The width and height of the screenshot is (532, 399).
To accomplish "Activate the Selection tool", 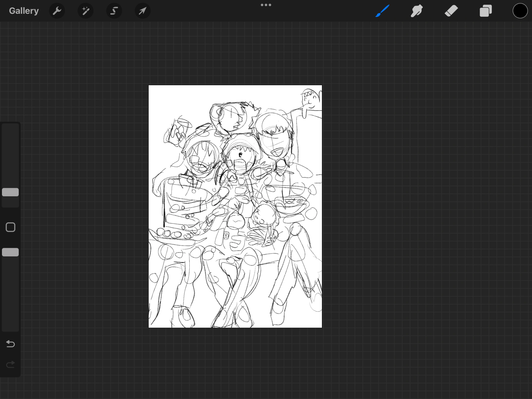I will pyautogui.click(x=114, y=11).
